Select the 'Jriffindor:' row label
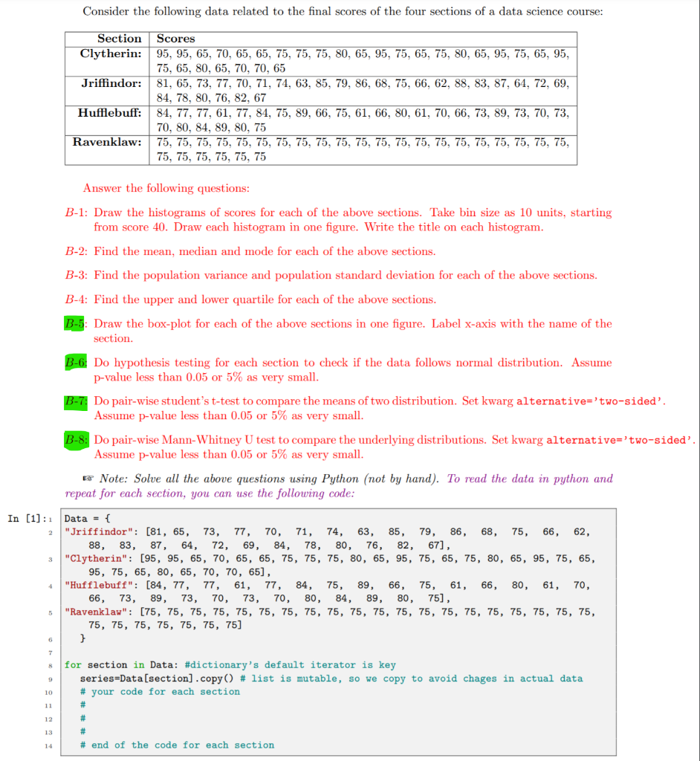 111,83
